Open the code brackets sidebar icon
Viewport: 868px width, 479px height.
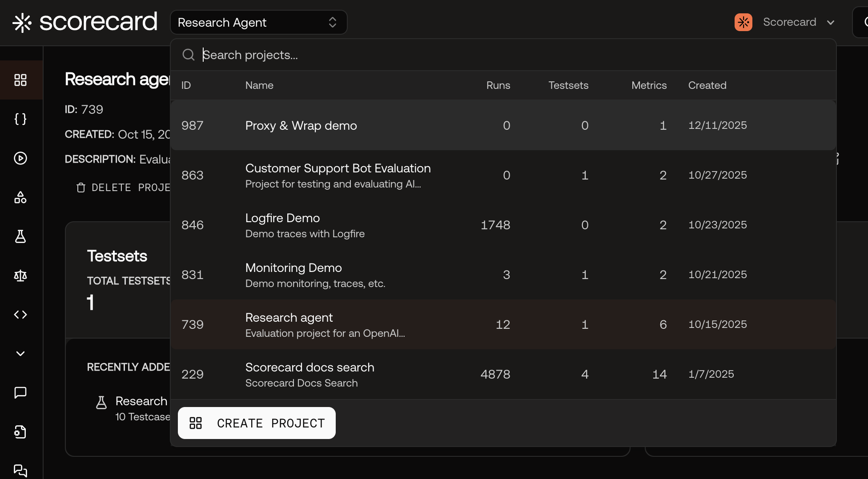click(20, 315)
